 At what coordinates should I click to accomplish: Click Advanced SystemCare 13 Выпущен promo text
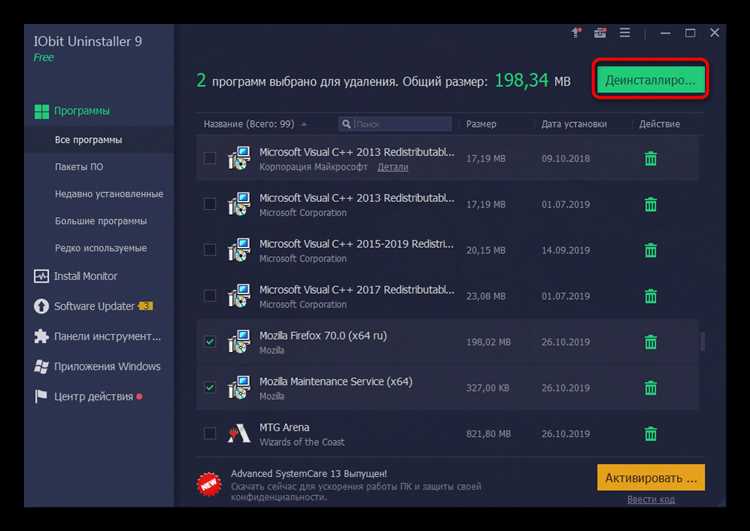tap(309, 474)
